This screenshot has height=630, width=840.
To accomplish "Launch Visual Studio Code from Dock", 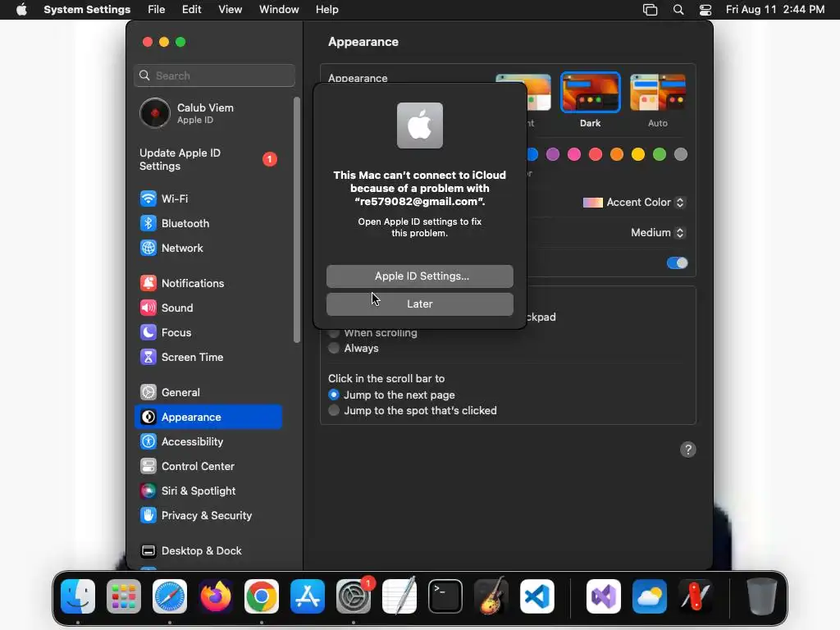I will coord(537,596).
